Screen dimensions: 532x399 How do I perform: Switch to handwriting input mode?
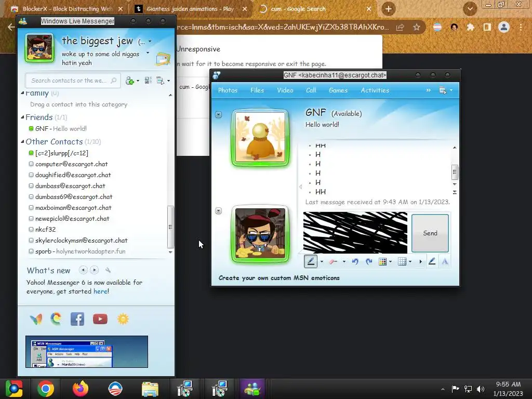click(x=432, y=261)
